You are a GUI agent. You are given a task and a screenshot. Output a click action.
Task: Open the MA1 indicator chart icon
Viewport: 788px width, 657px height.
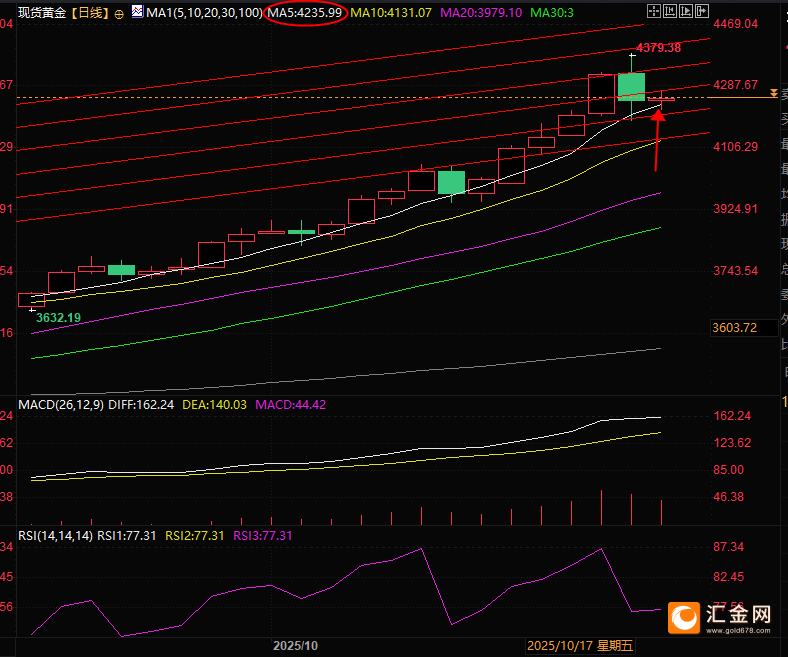click(137, 12)
